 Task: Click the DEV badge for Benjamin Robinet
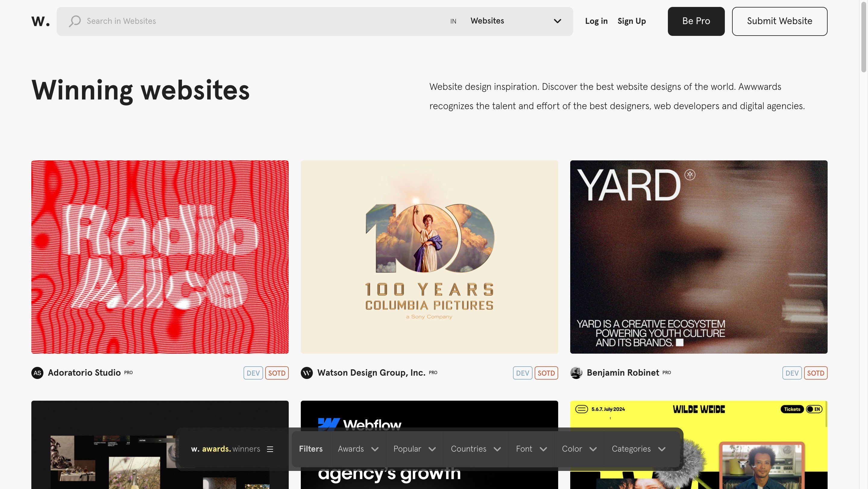pos(792,373)
